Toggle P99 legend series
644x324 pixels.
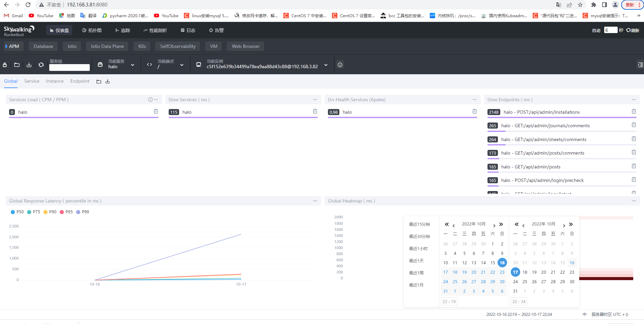[x=83, y=212]
